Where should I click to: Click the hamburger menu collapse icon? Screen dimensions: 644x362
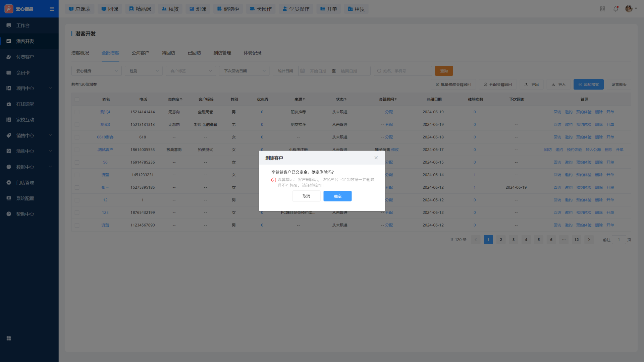(52, 9)
